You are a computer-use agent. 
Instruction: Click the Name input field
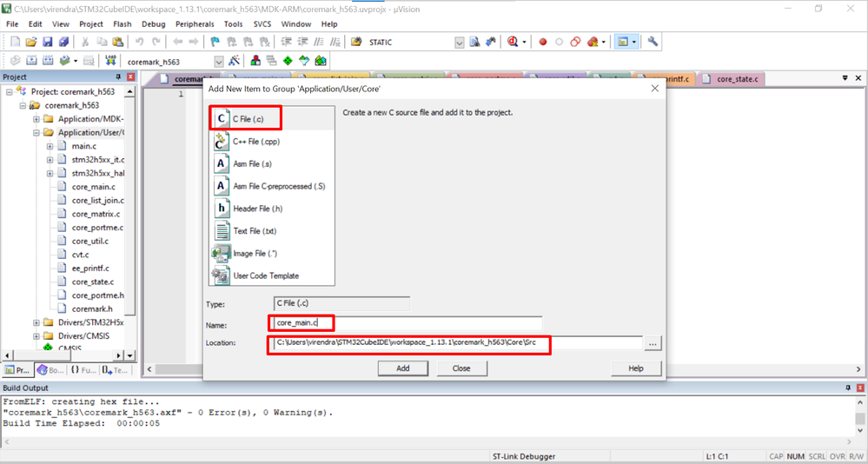pos(408,323)
